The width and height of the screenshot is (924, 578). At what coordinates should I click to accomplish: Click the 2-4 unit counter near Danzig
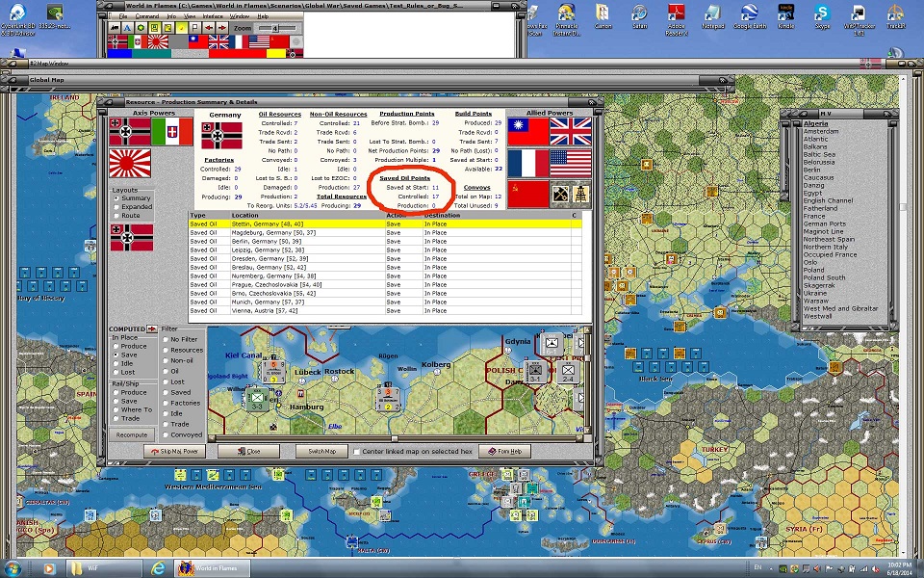[568, 373]
